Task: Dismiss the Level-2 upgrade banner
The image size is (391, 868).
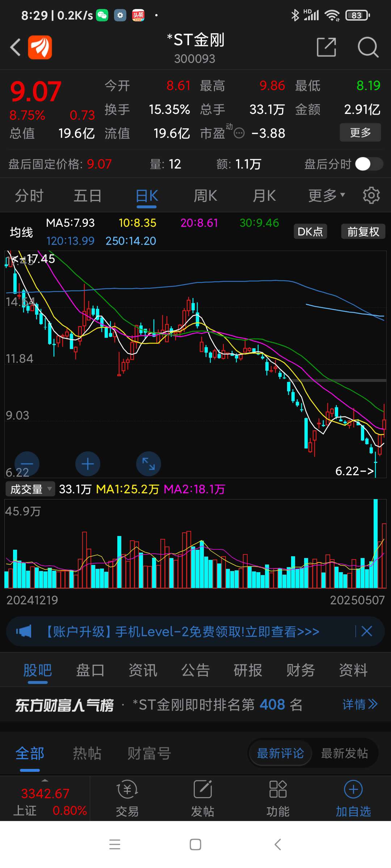Action: point(367,631)
